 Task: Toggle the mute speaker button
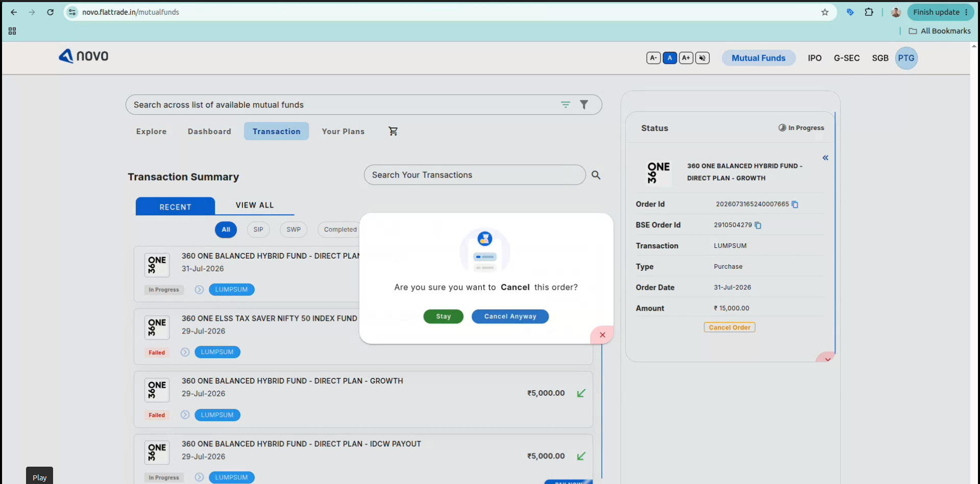pyautogui.click(x=702, y=58)
